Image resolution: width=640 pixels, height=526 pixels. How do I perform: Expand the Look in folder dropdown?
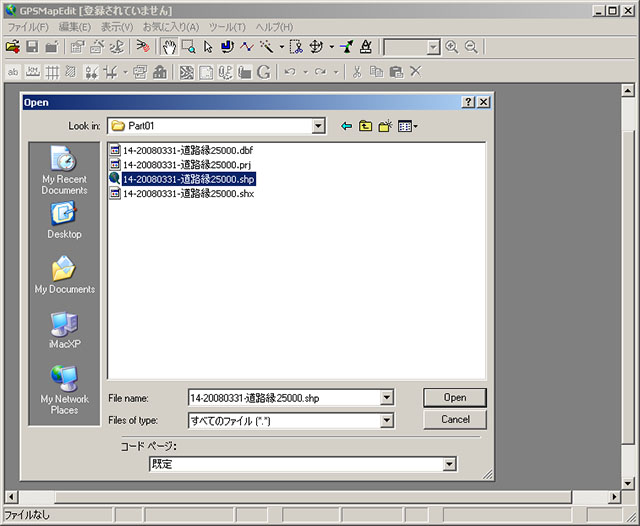[x=318, y=126]
